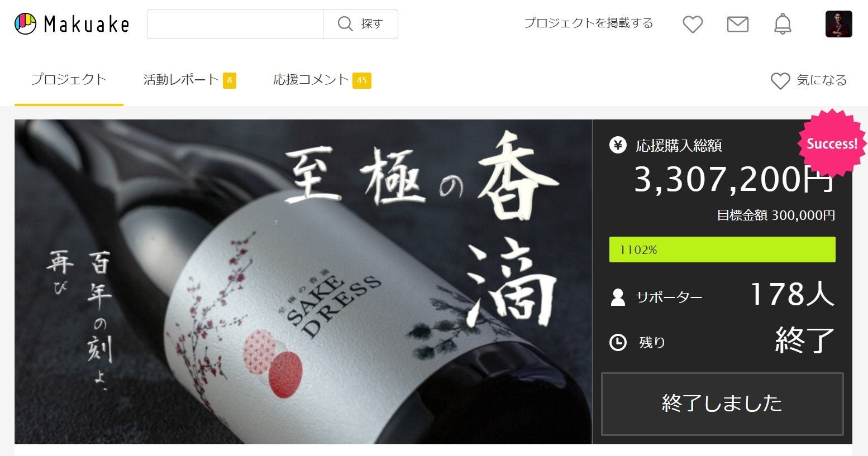
Task: Click the Makuake logo icon
Action: pos(26,23)
